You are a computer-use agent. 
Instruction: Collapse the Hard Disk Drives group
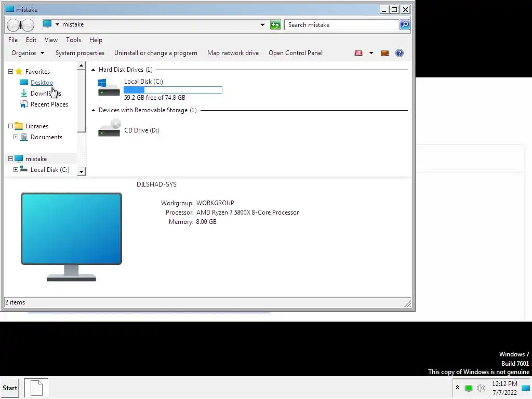[x=94, y=70]
